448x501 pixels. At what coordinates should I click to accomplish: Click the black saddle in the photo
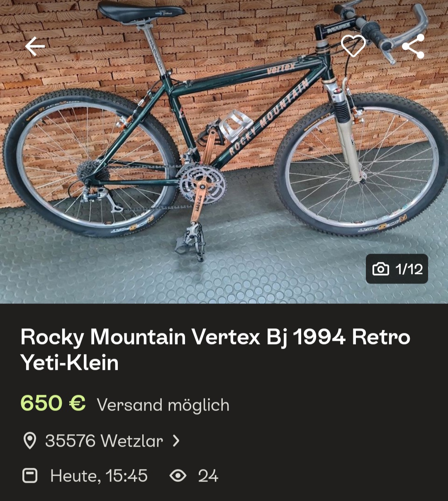coord(140,12)
